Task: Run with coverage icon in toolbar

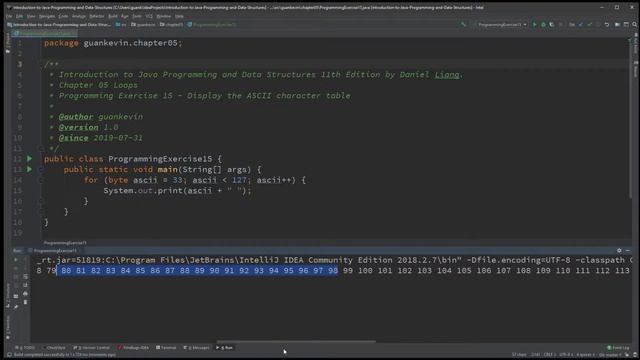Action: coord(552,24)
